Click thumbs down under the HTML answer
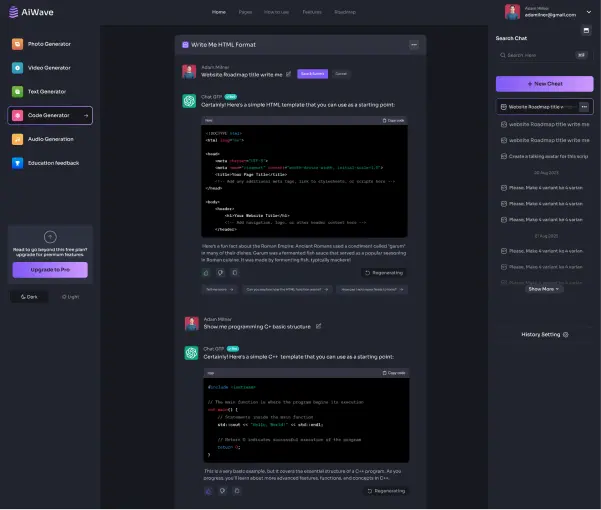The image size is (601, 510). tap(218, 272)
